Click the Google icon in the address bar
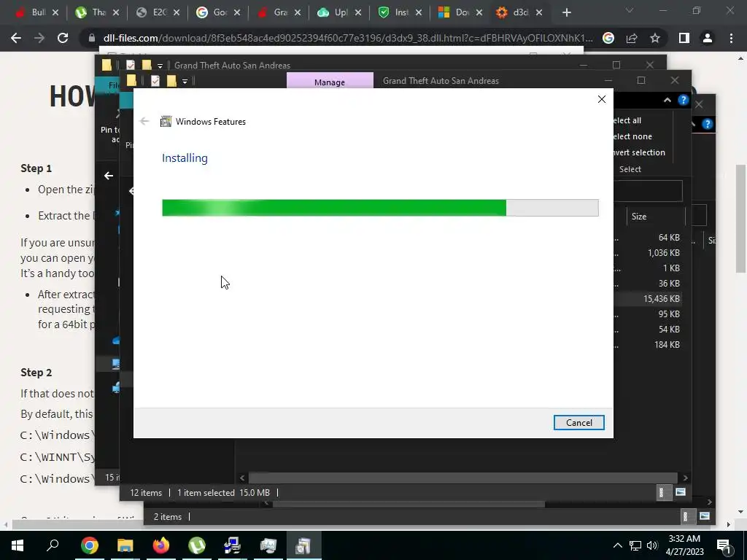 tap(608, 38)
